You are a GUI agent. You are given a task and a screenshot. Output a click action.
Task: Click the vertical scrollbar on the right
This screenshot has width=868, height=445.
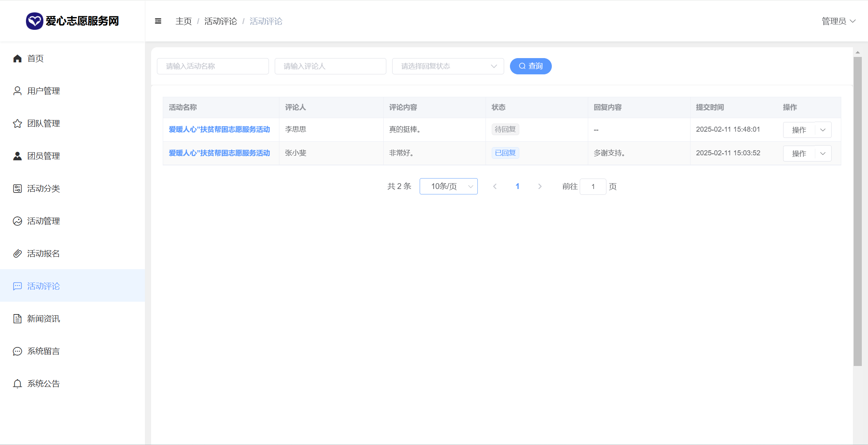(x=858, y=211)
